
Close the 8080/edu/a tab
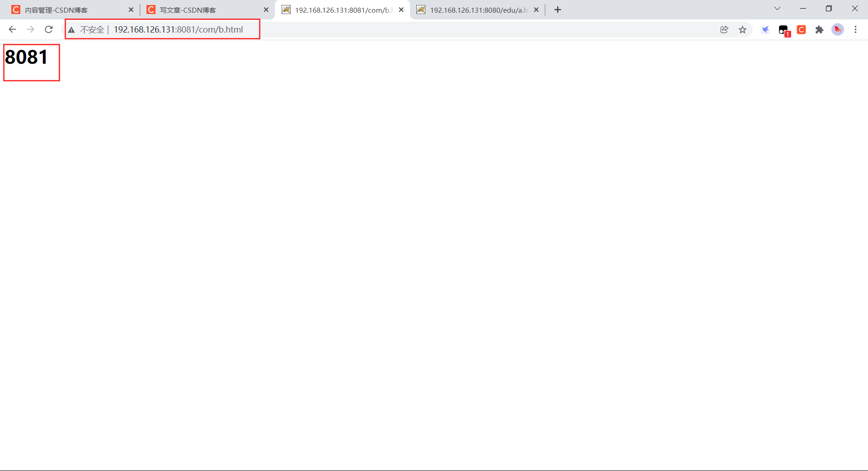[536, 9]
